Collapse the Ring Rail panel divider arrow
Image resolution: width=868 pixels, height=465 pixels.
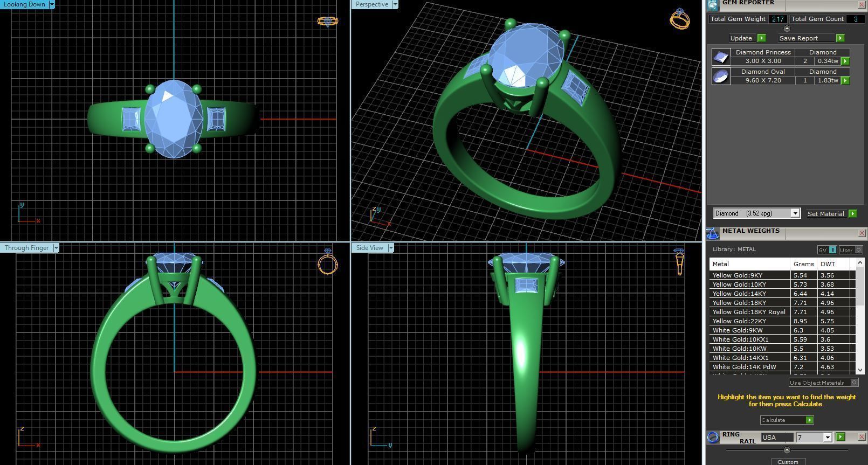[787, 449]
